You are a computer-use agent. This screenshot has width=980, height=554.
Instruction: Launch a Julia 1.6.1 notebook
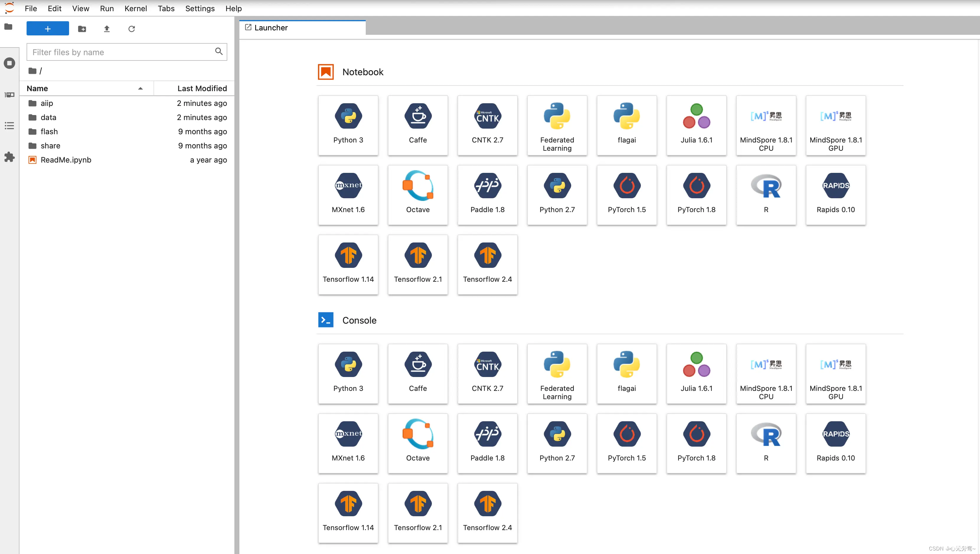pos(697,125)
